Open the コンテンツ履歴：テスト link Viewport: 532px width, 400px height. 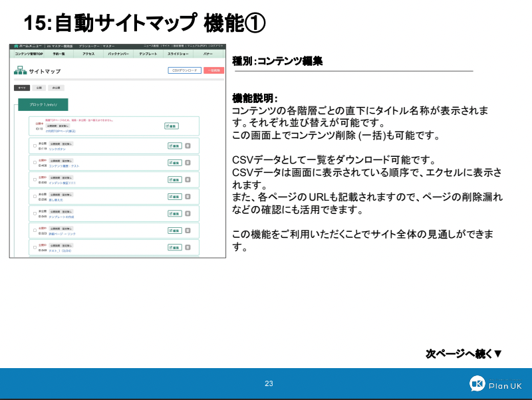point(64,166)
